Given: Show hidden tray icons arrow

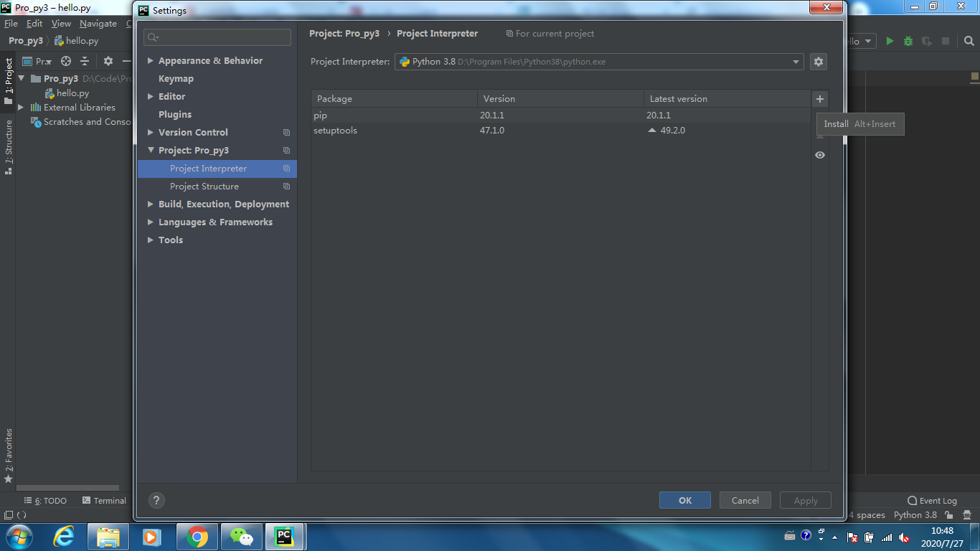Looking at the screenshot, I should pos(834,537).
